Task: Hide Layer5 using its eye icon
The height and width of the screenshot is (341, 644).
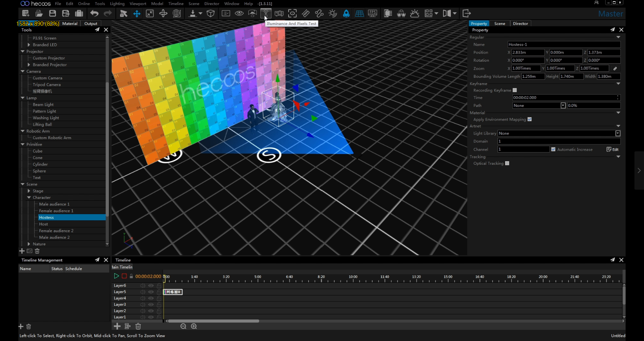Action: tap(151, 292)
